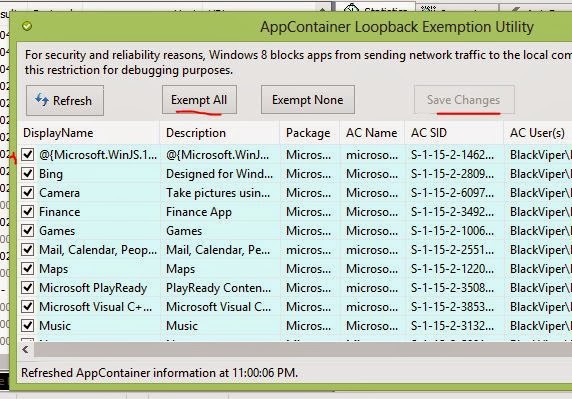Sort by the Package column header
This screenshot has width=572, height=399.
coord(310,133)
